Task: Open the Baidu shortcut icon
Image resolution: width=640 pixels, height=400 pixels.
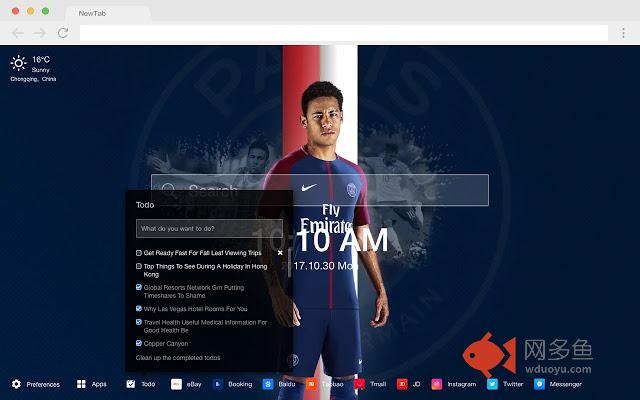Action: (268, 384)
